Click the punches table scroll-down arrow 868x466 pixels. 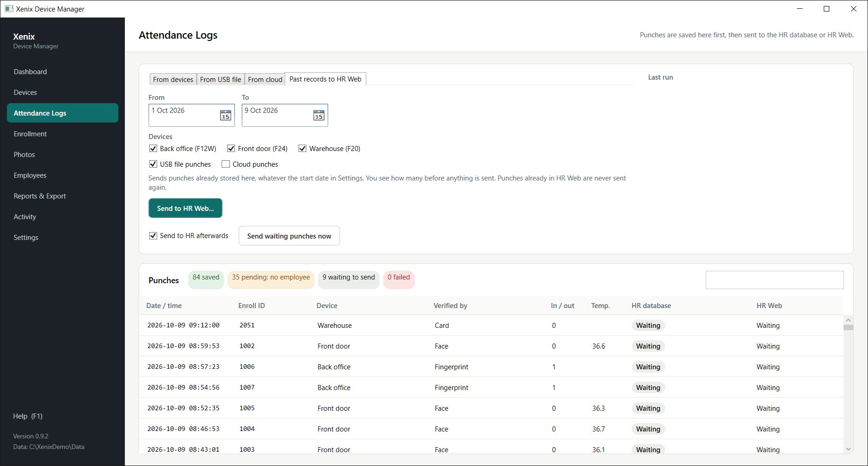(848, 449)
